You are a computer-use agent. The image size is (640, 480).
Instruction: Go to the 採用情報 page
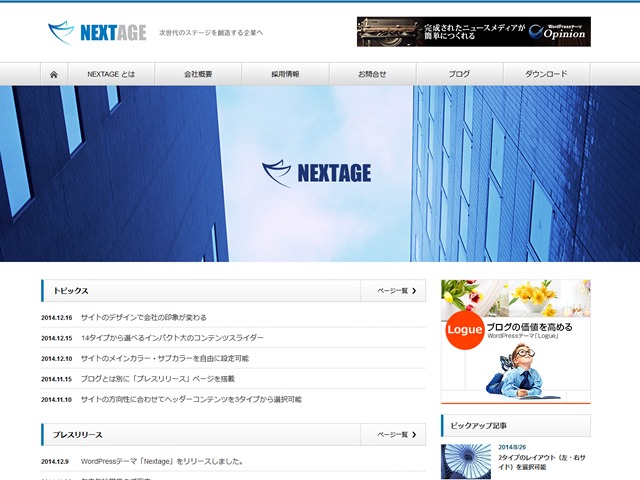(285, 74)
